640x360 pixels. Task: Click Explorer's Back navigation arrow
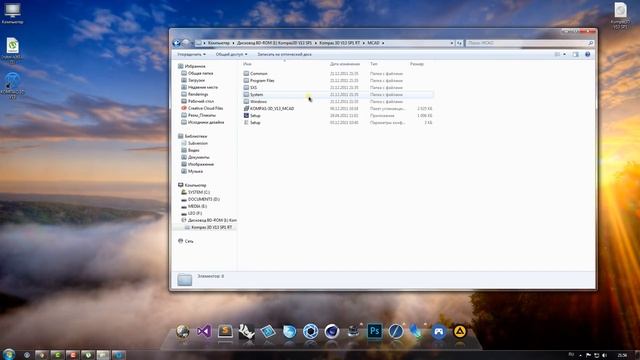(177, 43)
